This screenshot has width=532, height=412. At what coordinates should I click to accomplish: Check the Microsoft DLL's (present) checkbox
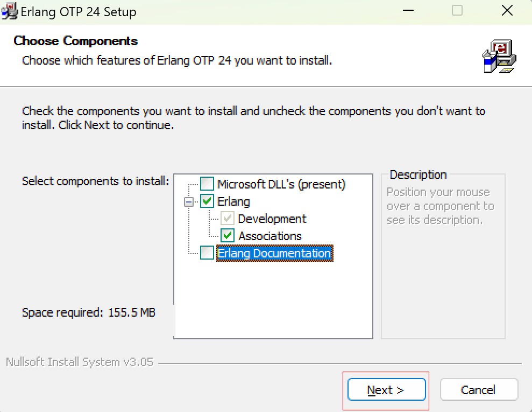(x=207, y=184)
